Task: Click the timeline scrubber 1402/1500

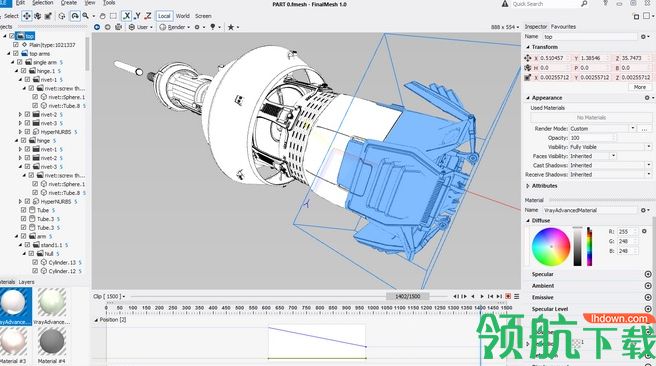Action: (408, 296)
